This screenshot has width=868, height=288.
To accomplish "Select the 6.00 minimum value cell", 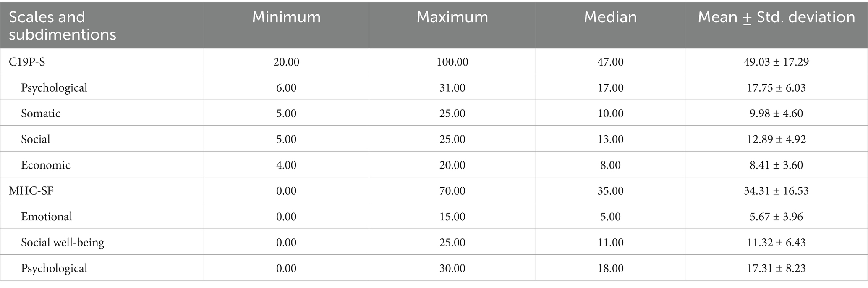I will point(286,88).
